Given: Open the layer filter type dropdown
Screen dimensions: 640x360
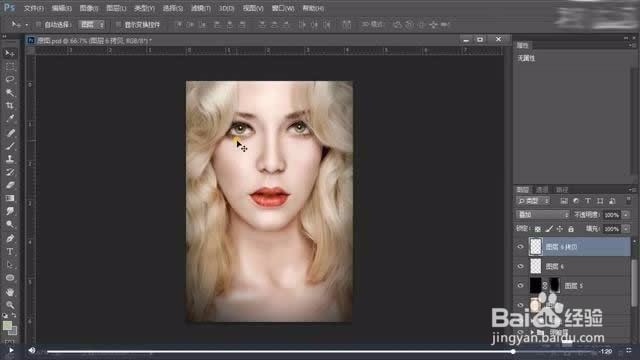Looking at the screenshot, I should click(533, 201).
